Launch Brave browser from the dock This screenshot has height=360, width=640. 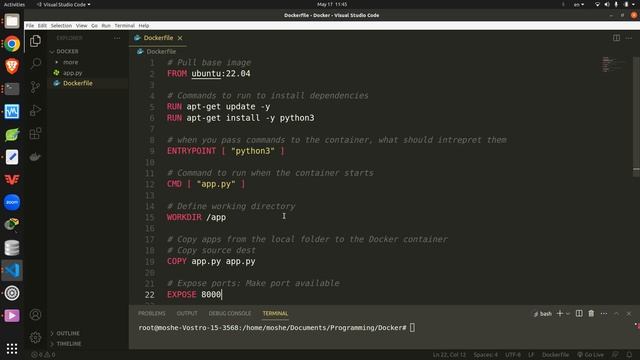coord(12,66)
